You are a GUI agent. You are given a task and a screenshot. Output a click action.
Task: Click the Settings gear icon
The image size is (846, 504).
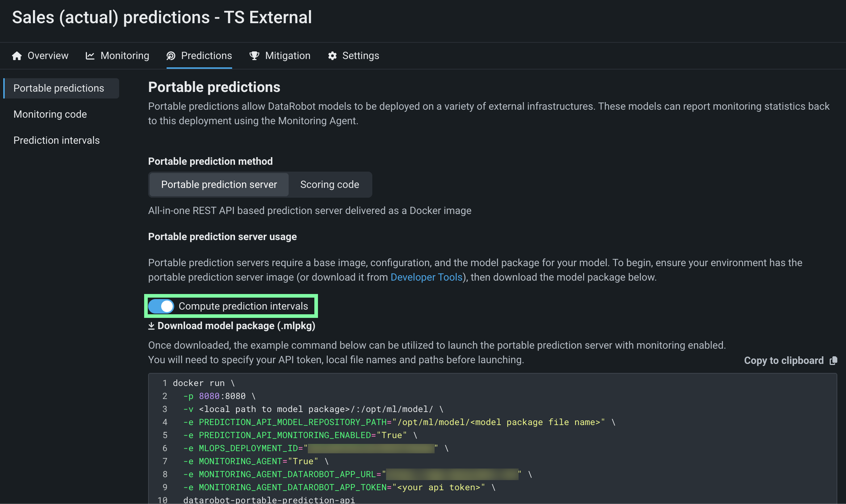click(332, 56)
